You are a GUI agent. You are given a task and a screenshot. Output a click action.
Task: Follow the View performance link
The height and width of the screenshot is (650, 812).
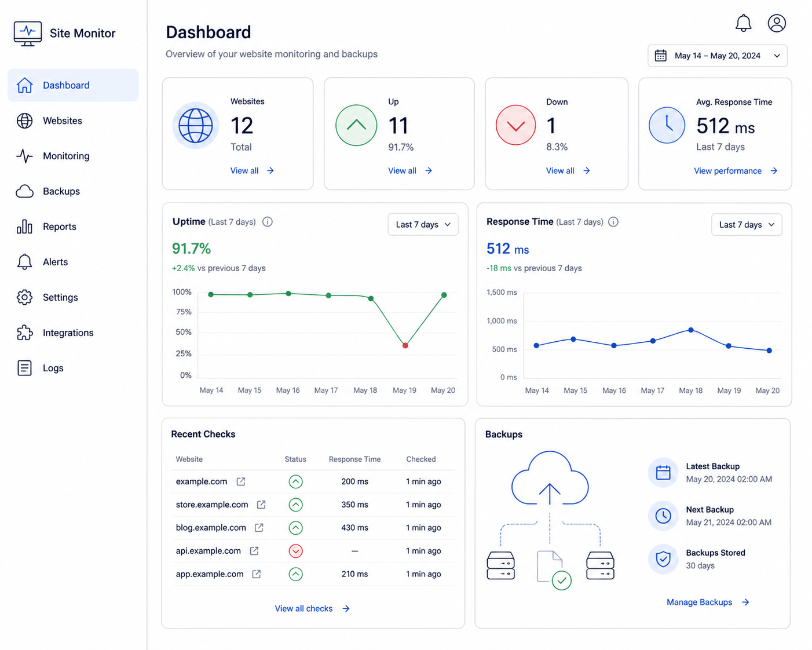point(736,171)
